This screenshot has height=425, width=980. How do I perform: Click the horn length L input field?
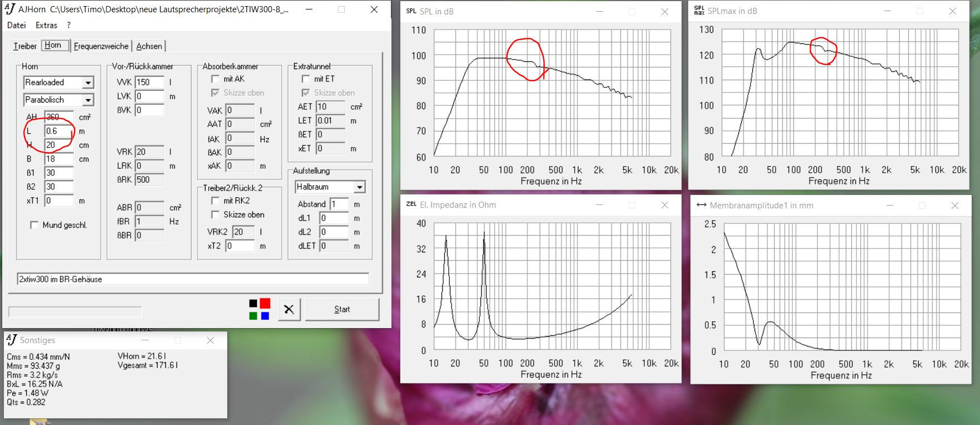pos(59,131)
